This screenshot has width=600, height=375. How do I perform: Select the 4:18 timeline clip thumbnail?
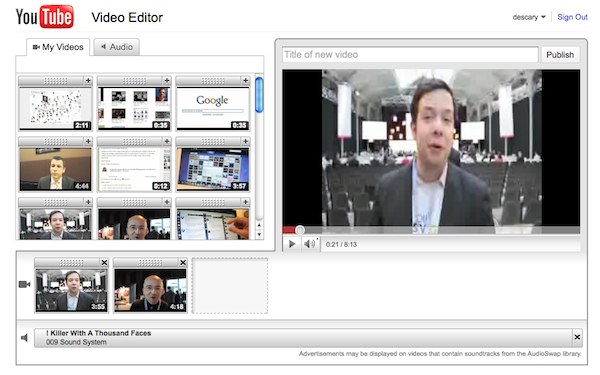point(150,290)
